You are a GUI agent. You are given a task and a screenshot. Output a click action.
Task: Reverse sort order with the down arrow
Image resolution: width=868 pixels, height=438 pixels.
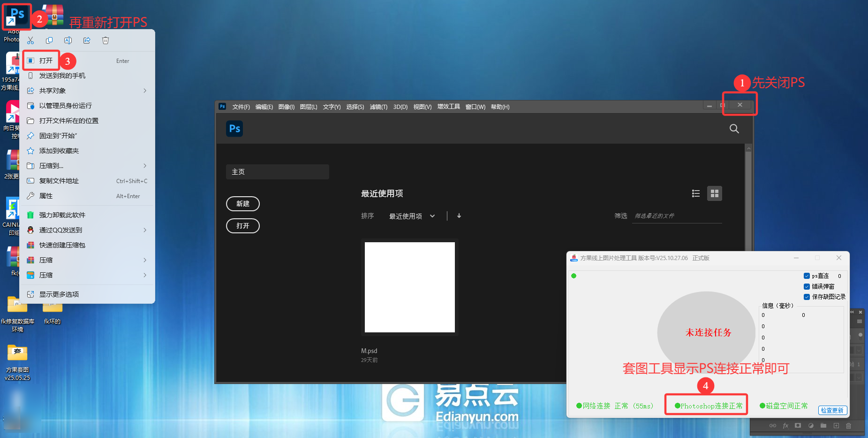459,216
